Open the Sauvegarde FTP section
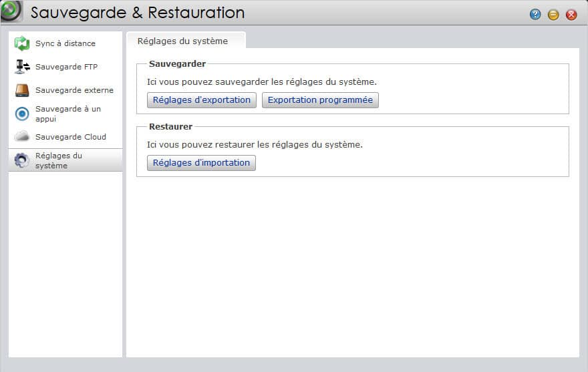The width and height of the screenshot is (588, 372). click(65, 67)
